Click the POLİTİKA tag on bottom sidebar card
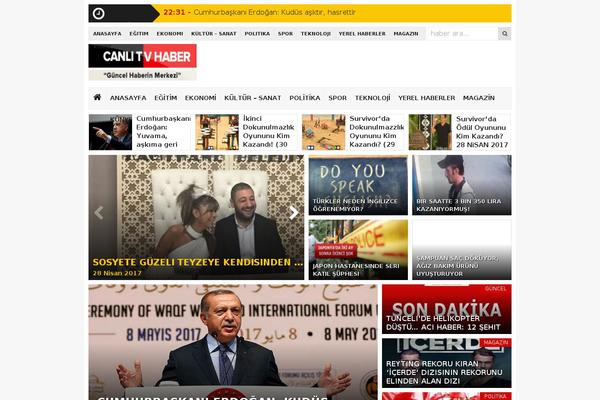 [496, 396]
